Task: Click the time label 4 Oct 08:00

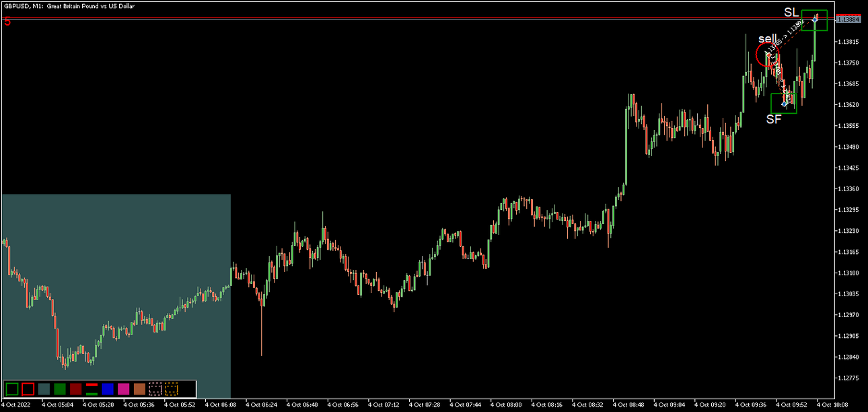Action: (506, 405)
